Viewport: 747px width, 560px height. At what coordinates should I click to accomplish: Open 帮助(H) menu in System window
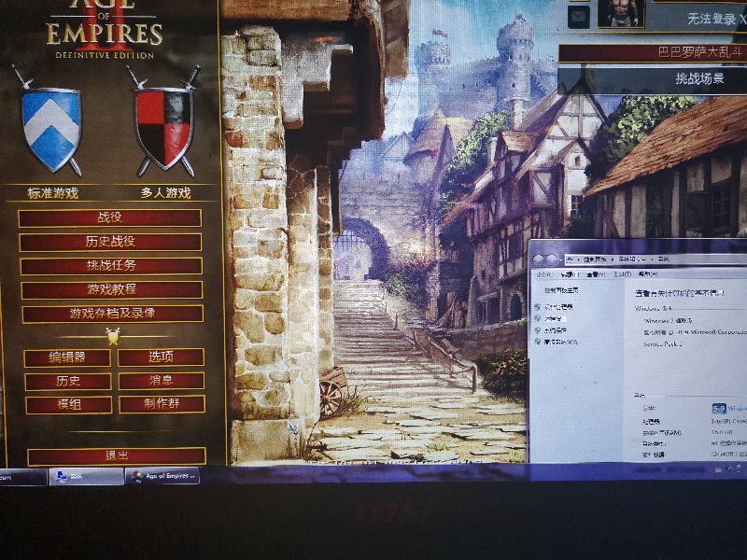[x=648, y=274]
